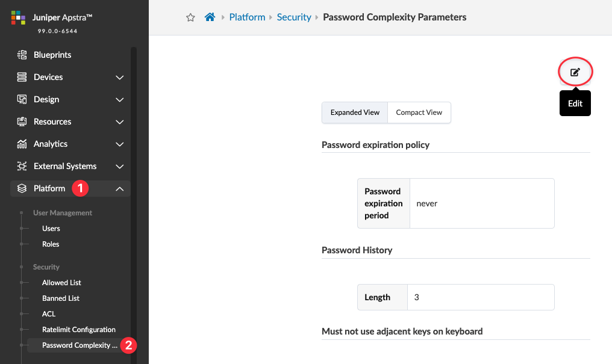Image resolution: width=612 pixels, height=364 pixels.
Task: Go to home via house icon
Action: pyautogui.click(x=210, y=17)
